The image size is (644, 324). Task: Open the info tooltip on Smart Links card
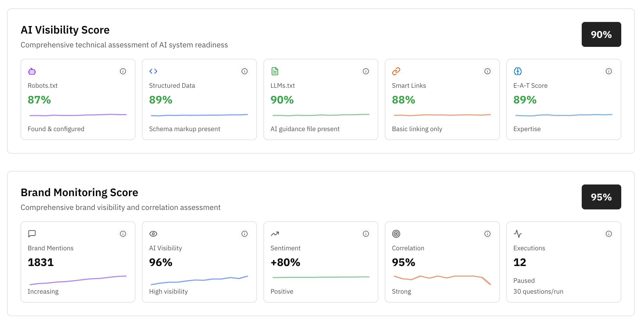487,71
